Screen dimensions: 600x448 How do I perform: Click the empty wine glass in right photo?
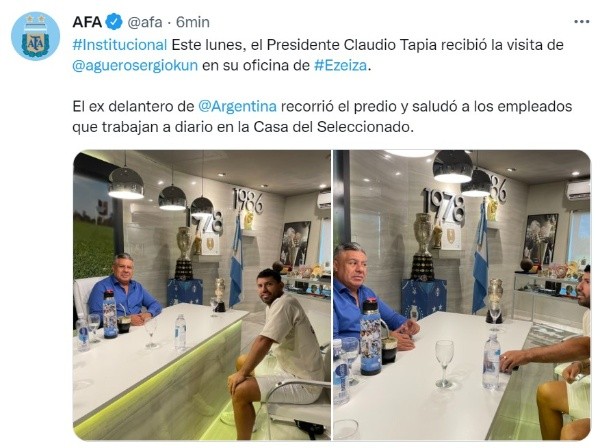pos(444,364)
